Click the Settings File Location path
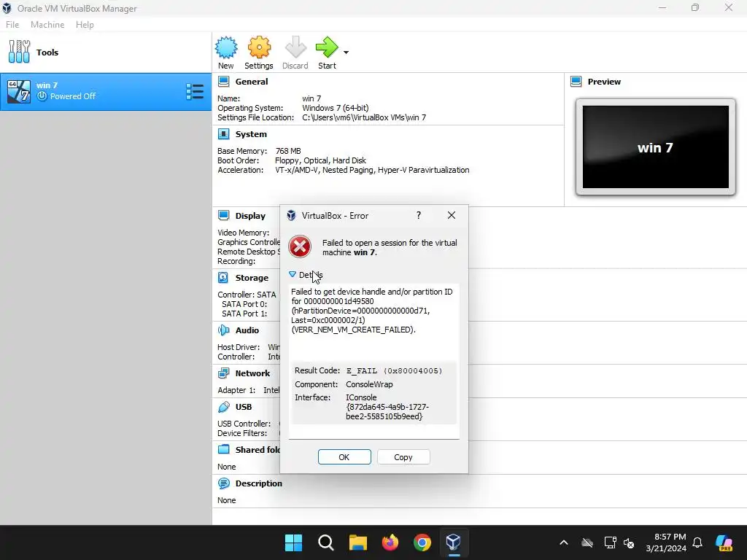This screenshot has width=747, height=560. point(364,117)
